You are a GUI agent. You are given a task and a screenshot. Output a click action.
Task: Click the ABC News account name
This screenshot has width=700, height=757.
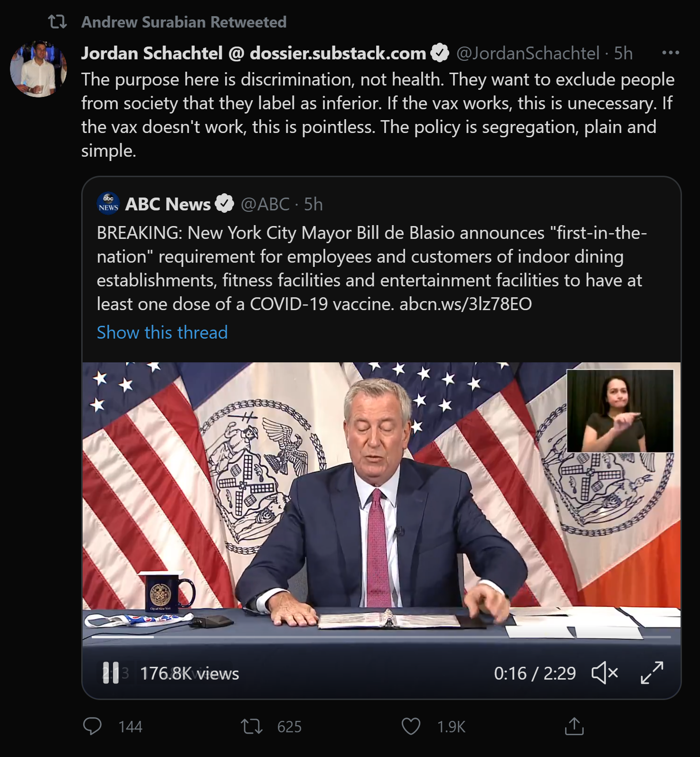[168, 204]
